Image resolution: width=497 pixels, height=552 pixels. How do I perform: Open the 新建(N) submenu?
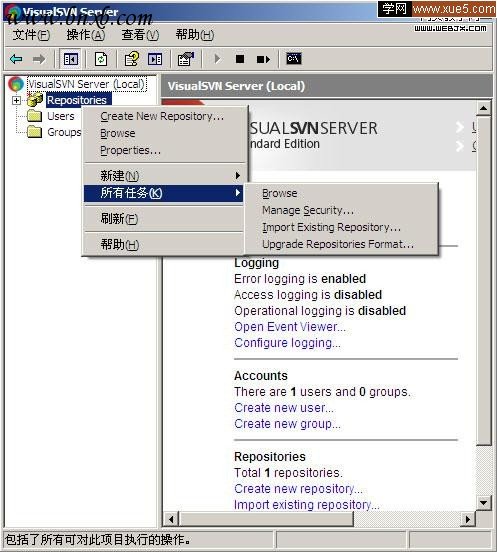click(x=164, y=175)
